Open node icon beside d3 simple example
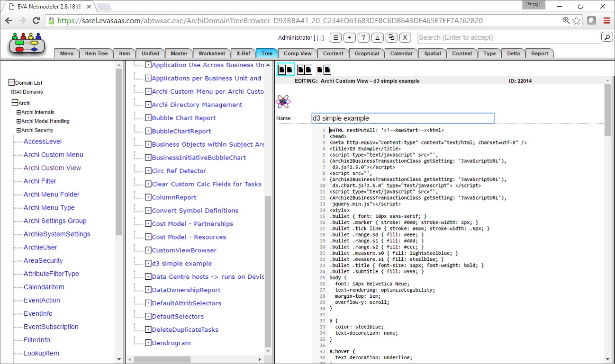 pos(148,264)
